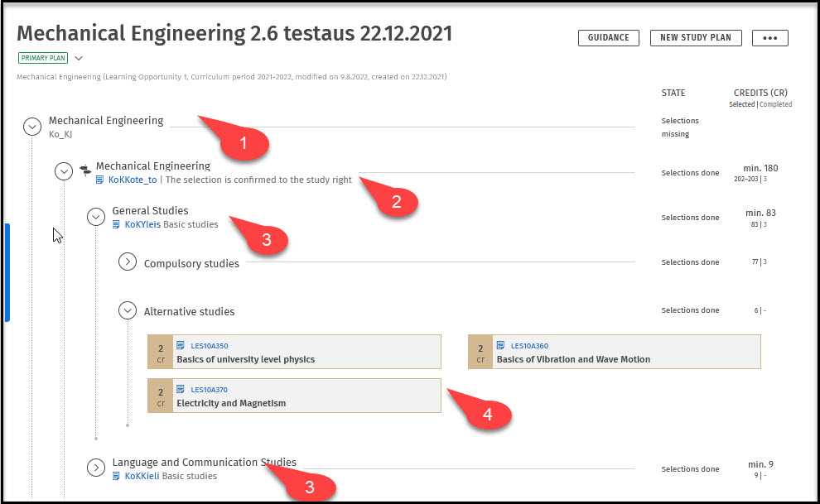The width and height of the screenshot is (820, 504).
Task: Expand Language and Communication Studies
Action: [96, 468]
